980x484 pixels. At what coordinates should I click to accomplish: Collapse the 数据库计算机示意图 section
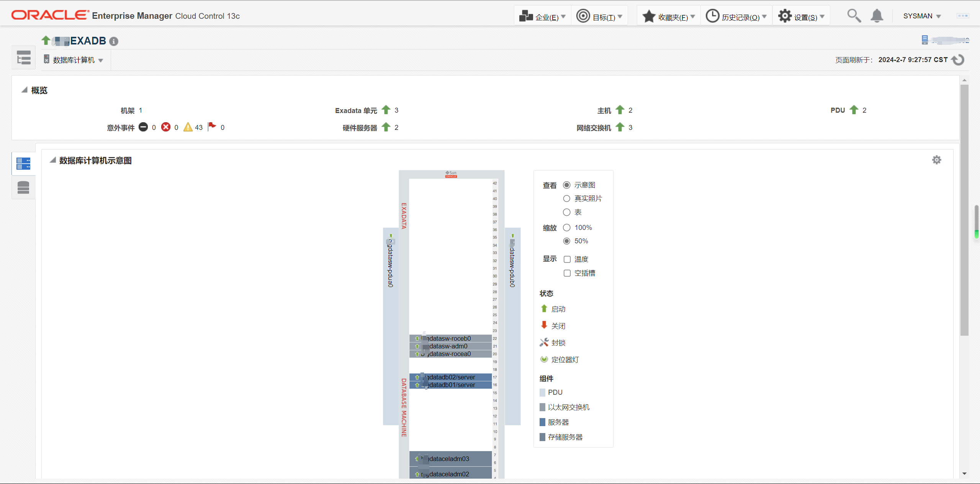53,160
